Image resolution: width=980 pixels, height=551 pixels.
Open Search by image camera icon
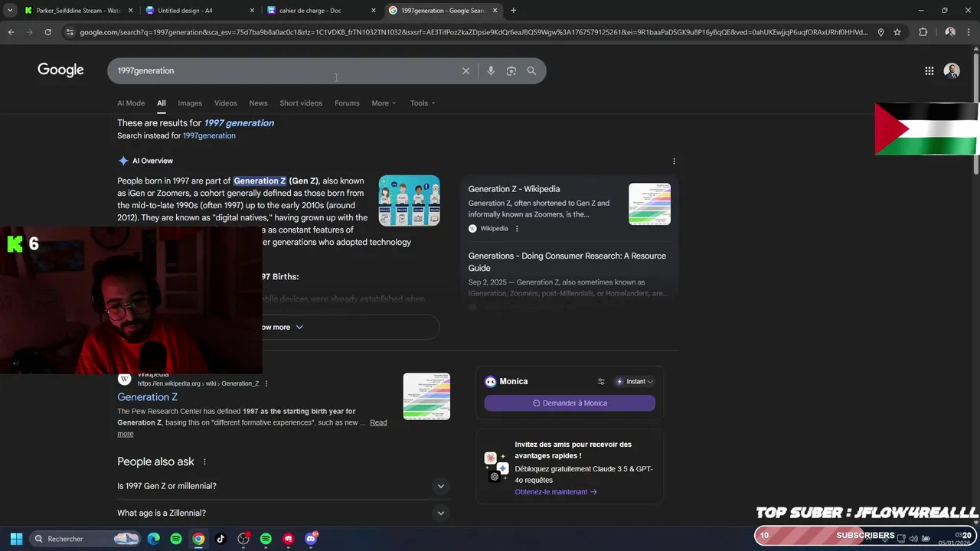pos(511,70)
